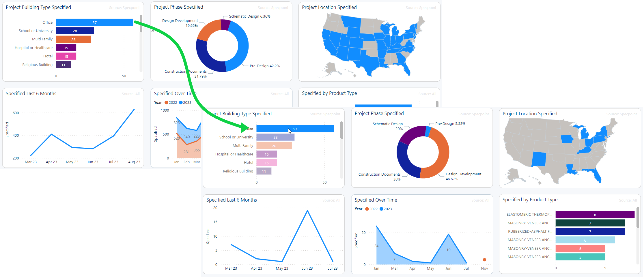Image resolution: width=644 pixels, height=278 pixels.
Task: Click the faded Religious Building bar showing 11
Action: tap(264, 171)
